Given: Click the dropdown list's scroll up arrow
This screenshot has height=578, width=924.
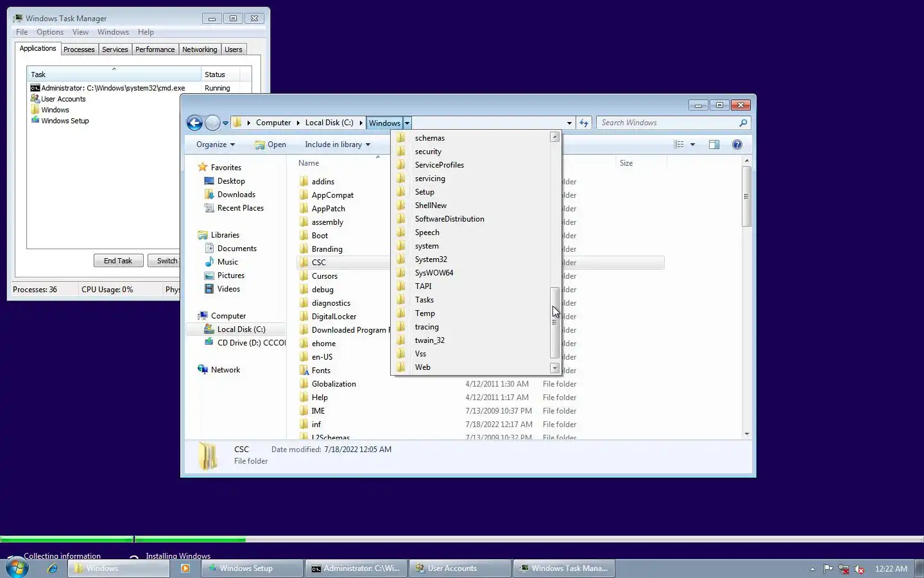Looking at the screenshot, I should (x=555, y=137).
